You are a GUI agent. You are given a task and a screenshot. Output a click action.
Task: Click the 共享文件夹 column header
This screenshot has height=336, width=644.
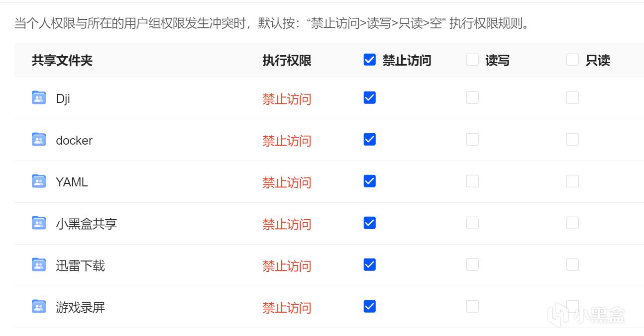(62, 61)
